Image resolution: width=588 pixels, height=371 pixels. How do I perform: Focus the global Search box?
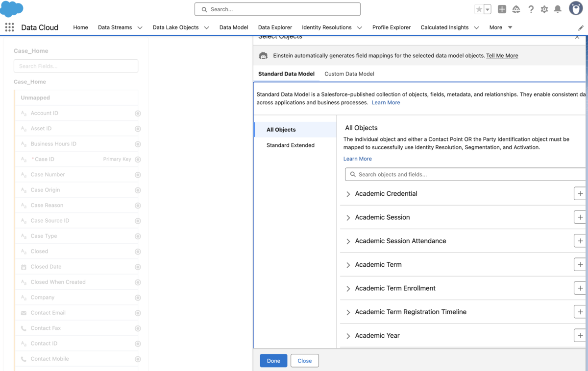point(277,9)
